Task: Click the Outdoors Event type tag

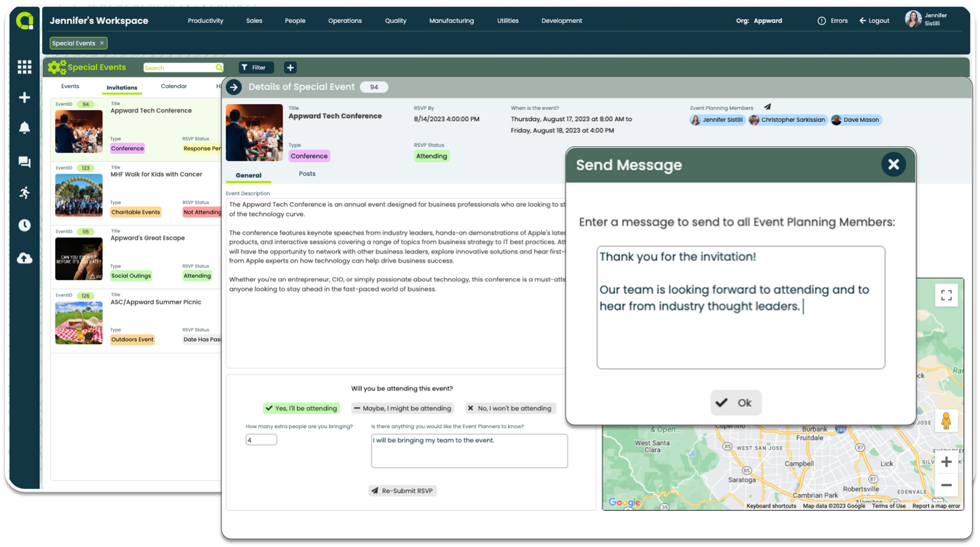Action: coord(132,339)
